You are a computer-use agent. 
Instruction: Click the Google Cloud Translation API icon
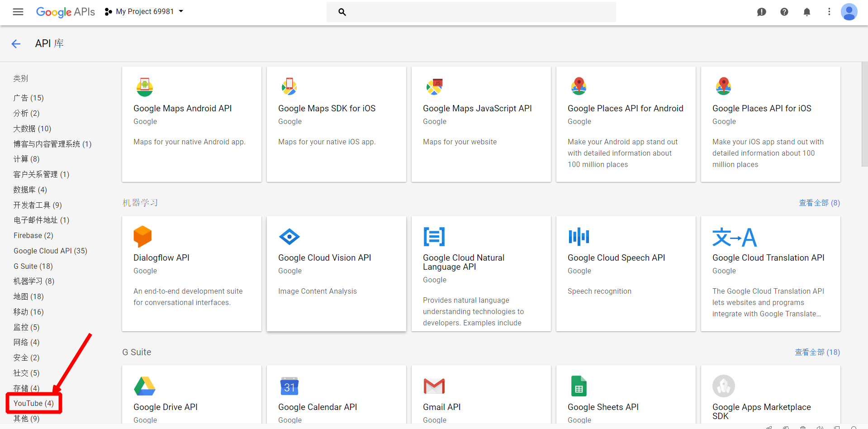tap(734, 237)
